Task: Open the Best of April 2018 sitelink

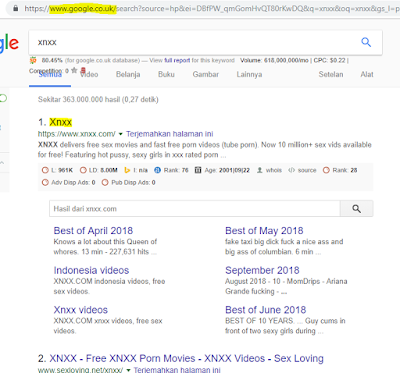Action: 93,231
